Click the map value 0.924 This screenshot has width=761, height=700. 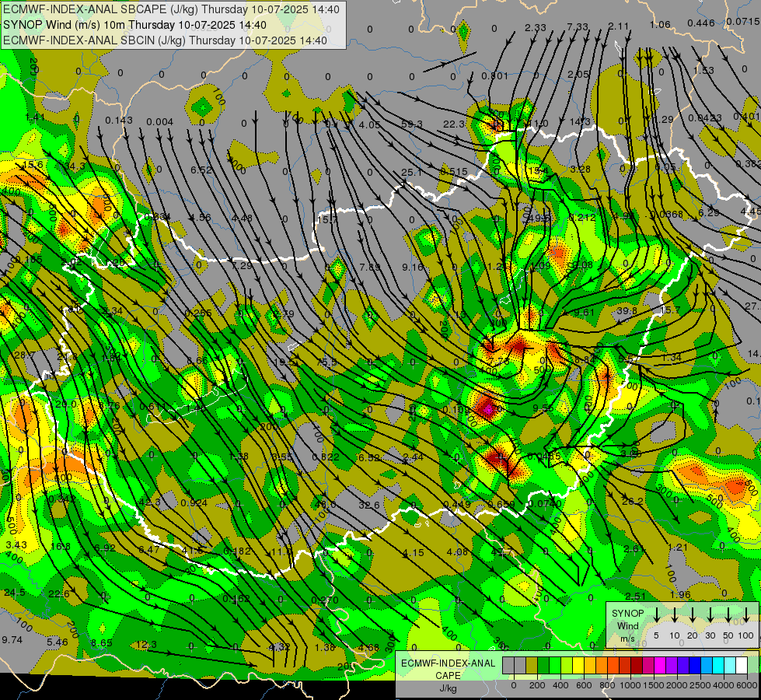coord(194,502)
